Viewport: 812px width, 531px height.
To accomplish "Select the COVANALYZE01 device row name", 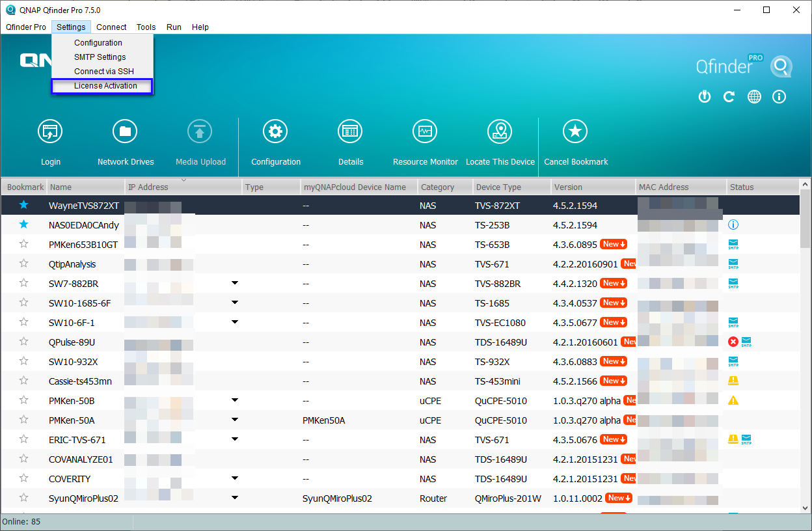I will pos(81,459).
